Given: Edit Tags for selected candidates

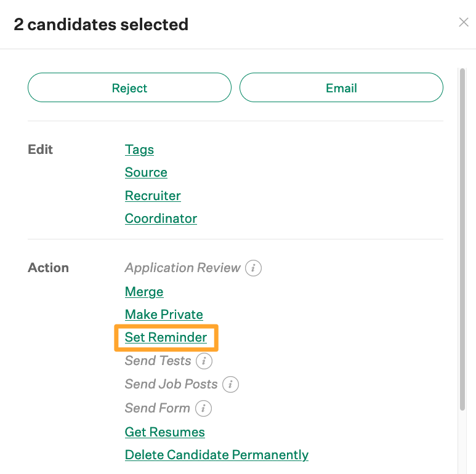Looking at the screenshot, I should (x=139, y=150).
